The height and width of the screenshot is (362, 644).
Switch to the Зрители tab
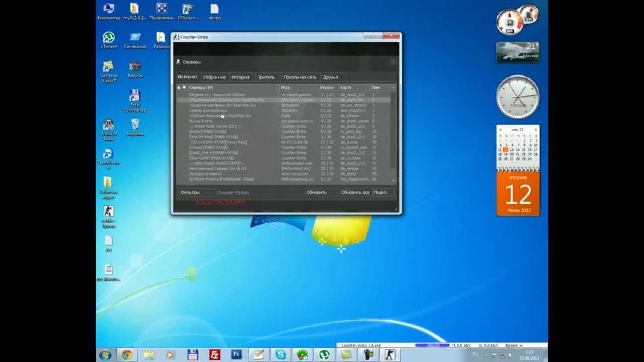[x=266, y=77]
